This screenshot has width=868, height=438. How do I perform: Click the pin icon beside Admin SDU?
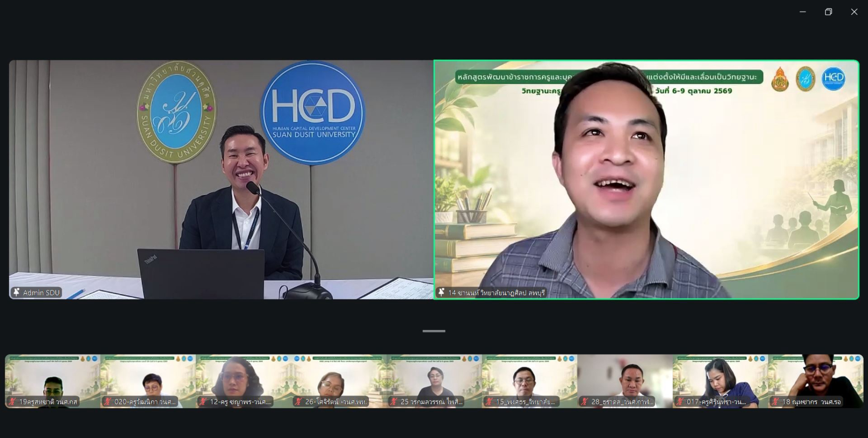16,292
